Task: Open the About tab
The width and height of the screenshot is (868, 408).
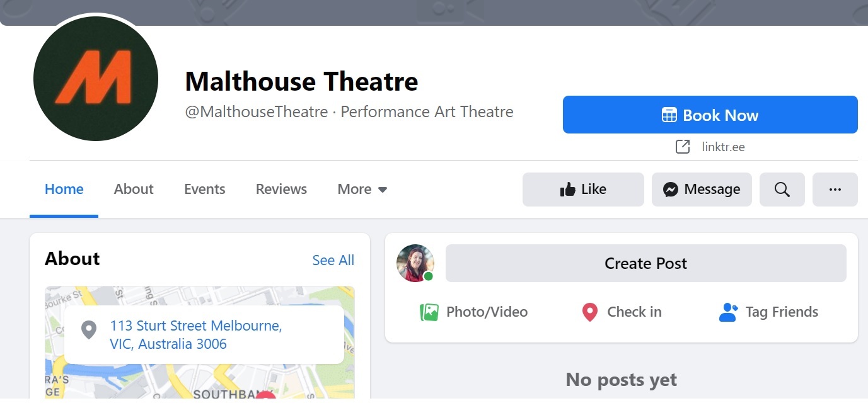Action: 134,189
